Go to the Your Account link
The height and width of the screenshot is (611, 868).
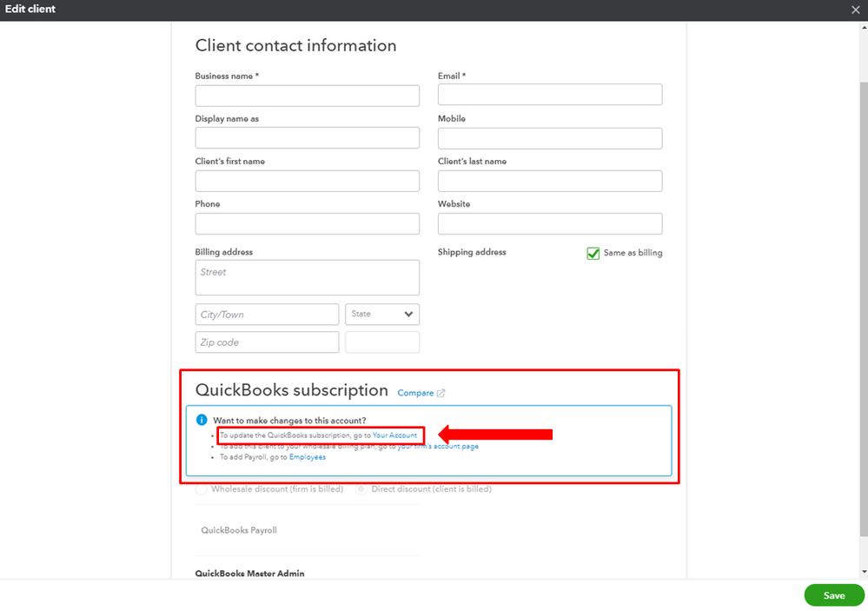tap(394, 435)
